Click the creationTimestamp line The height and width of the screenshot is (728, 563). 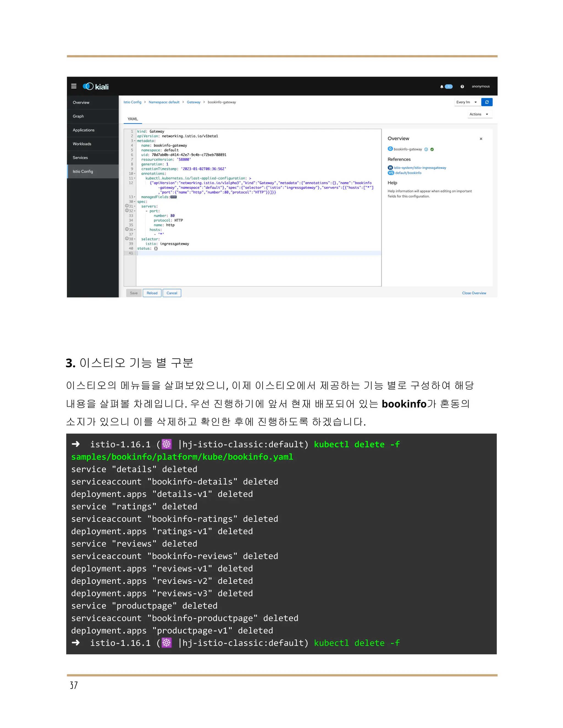point(184,169)
